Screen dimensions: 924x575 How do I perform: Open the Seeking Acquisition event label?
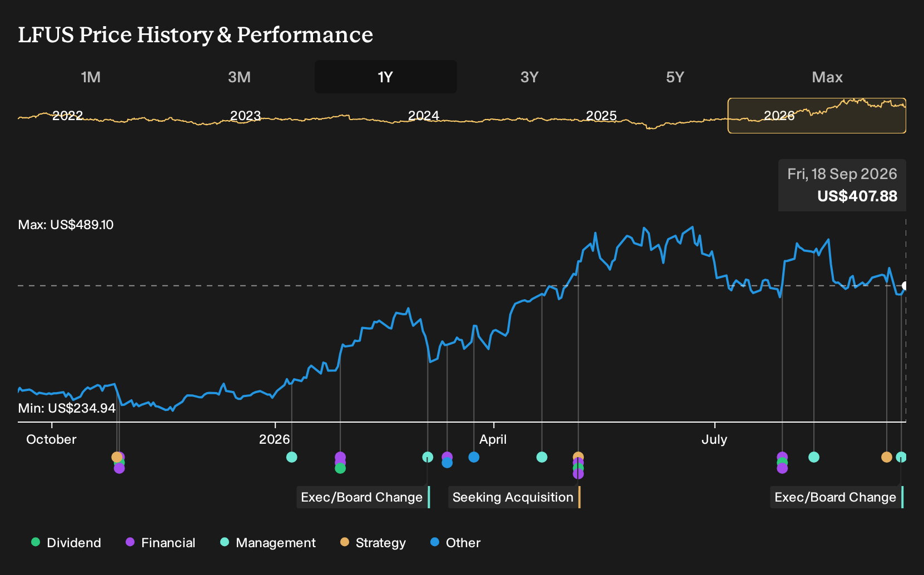(514, 497)
